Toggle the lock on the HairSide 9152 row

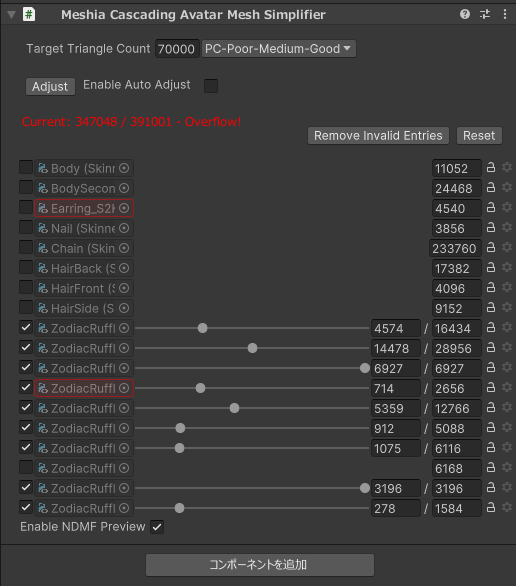click(491, 308)
